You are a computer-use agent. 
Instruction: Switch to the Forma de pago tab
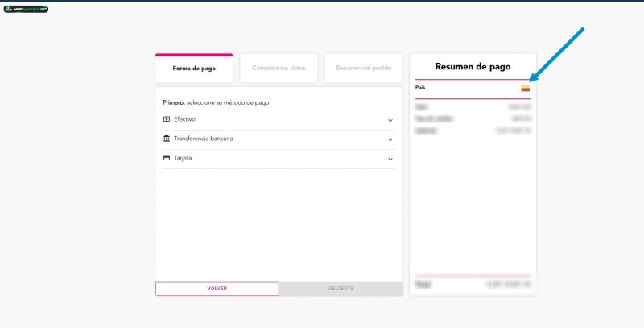(x=194, y=69)
